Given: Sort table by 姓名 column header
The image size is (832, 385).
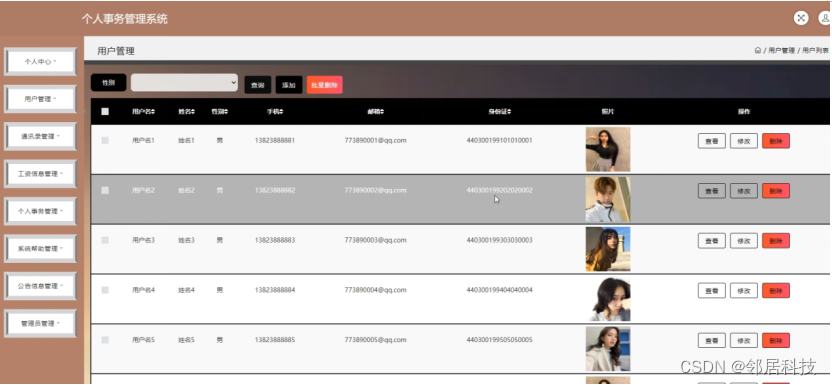Looking at the screenshot, I should click(186, 112).
